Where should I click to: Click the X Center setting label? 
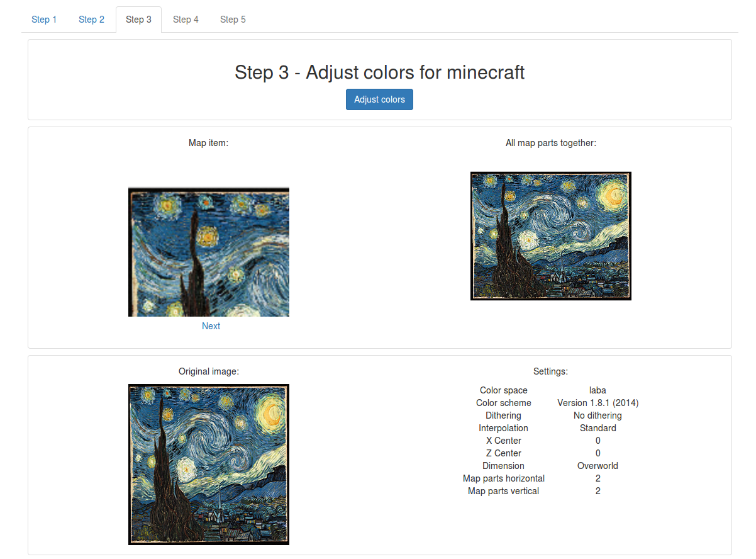504,441
